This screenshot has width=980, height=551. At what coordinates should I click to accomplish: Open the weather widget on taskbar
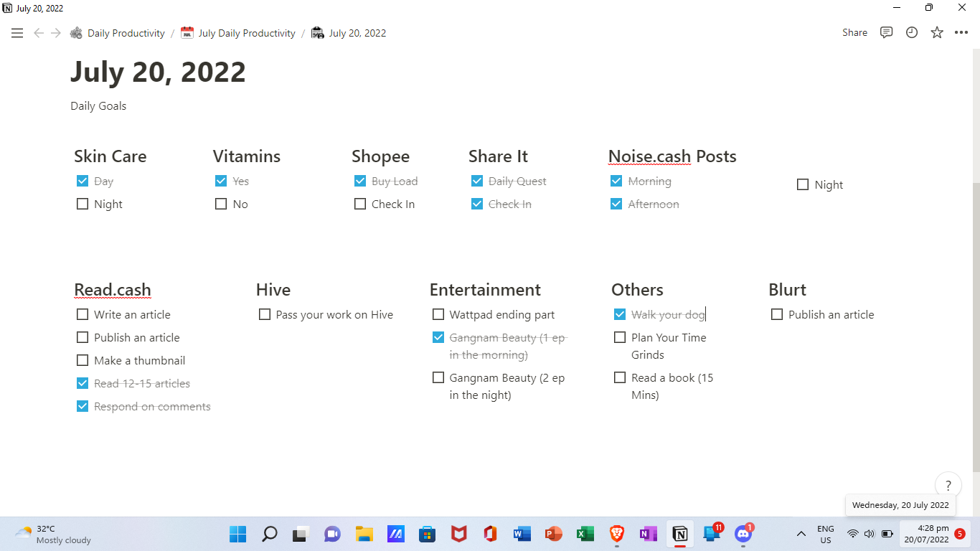(54, 534)
